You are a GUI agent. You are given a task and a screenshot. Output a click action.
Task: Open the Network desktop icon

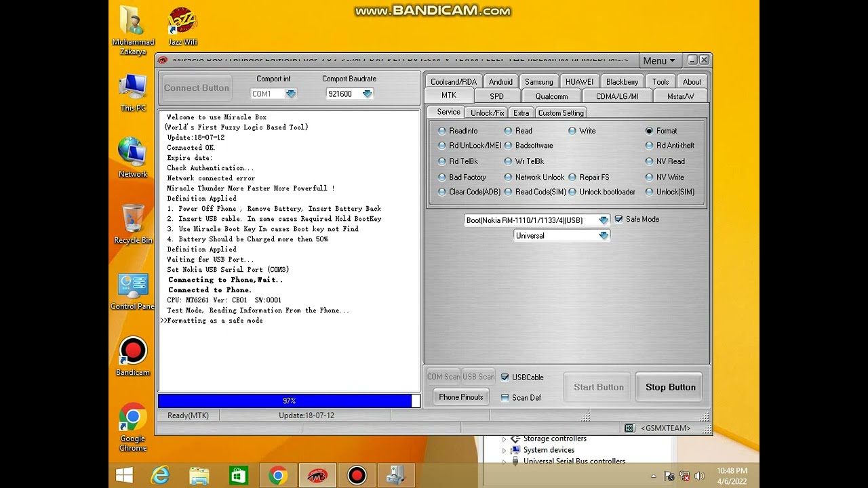pyautogui.click(x=133, y=157)
